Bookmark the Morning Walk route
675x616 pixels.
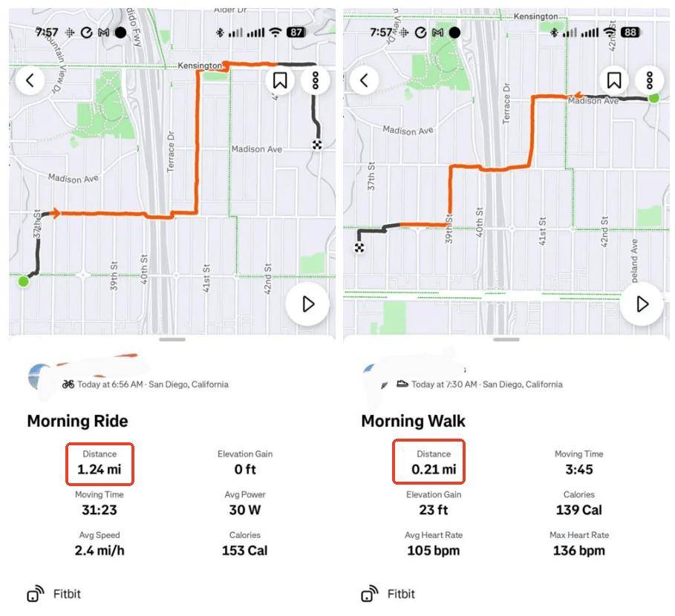[614, 80]
